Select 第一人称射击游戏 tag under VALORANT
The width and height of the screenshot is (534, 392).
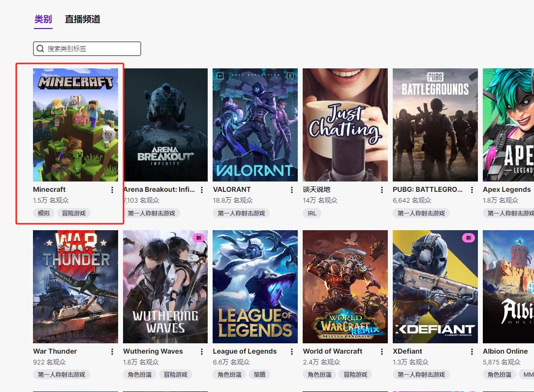coord(242,213)
